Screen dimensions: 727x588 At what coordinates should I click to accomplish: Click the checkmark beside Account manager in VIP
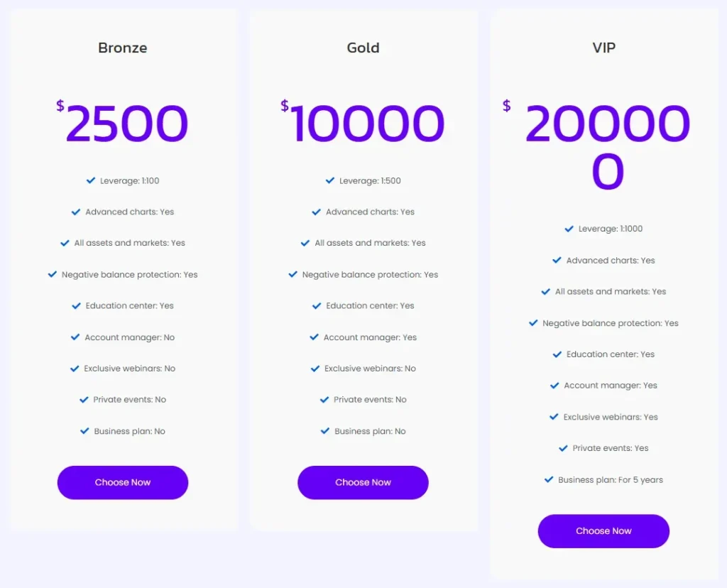point(556,386)
